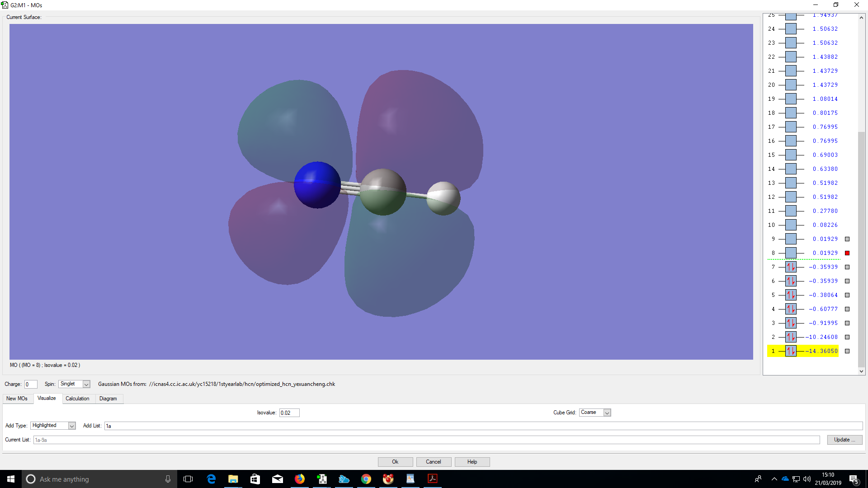Viewport: 868px width, 488px height.
Task: Open Add Type Highlighted dropdown
Action: click(71, 426)
